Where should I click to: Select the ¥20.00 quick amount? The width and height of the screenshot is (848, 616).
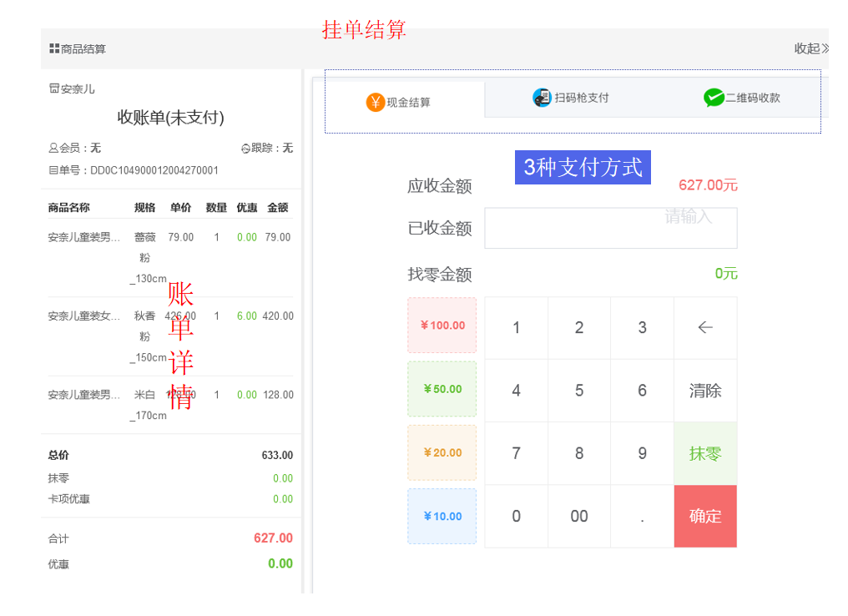point(442,452)
